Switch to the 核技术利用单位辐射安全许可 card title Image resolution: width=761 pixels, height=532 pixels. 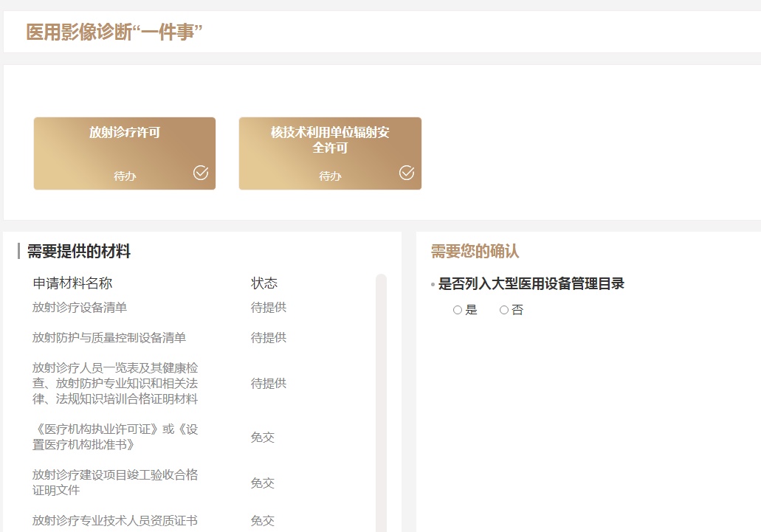point(330,140)
